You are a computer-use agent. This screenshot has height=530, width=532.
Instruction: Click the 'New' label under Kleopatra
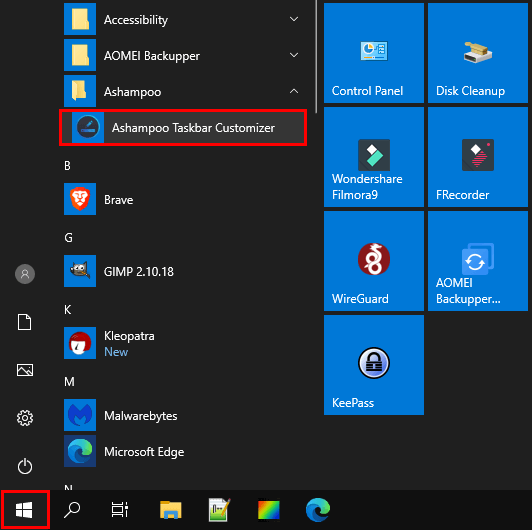tap(116, 352)
